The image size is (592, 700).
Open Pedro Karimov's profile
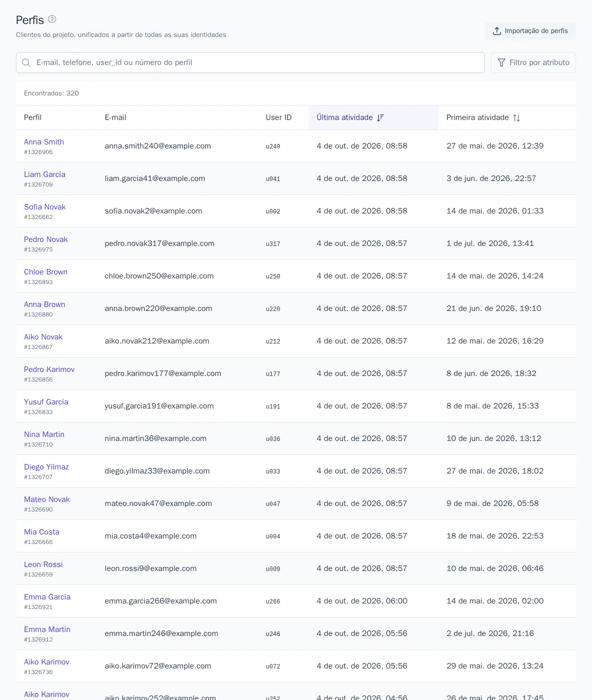pos(49,369)
